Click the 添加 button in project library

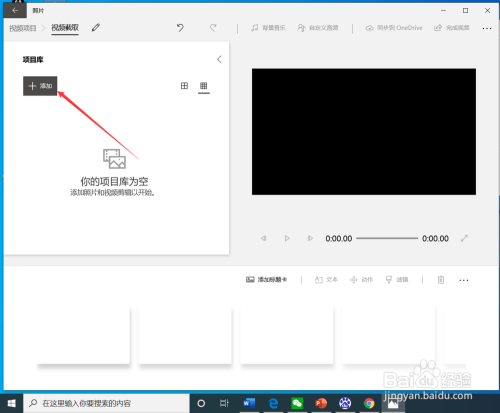point(40,86)
